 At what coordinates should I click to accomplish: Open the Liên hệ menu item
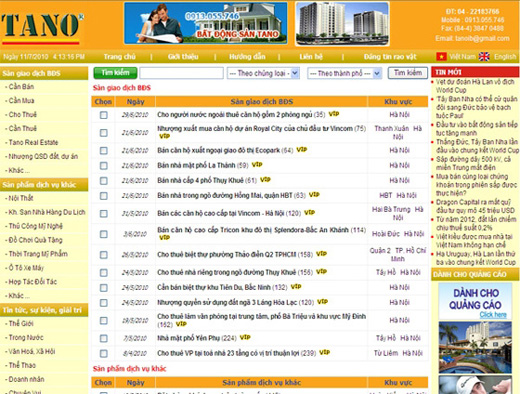[311, 57]
